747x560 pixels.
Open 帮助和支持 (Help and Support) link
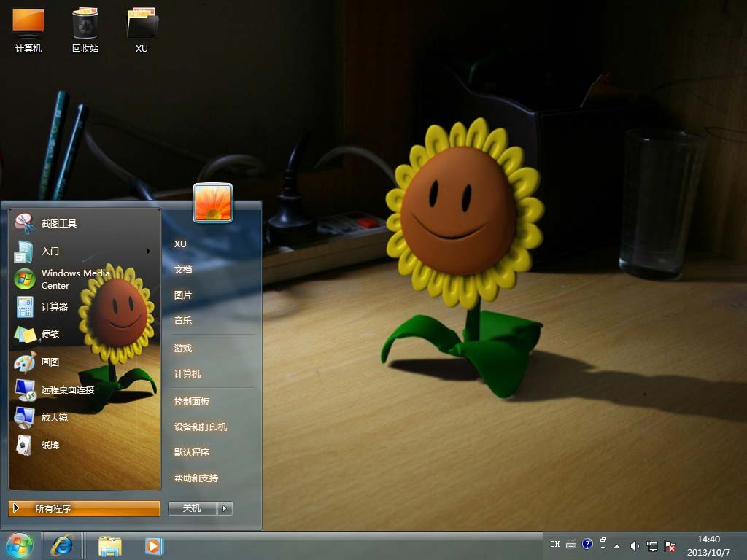point(196,478)
